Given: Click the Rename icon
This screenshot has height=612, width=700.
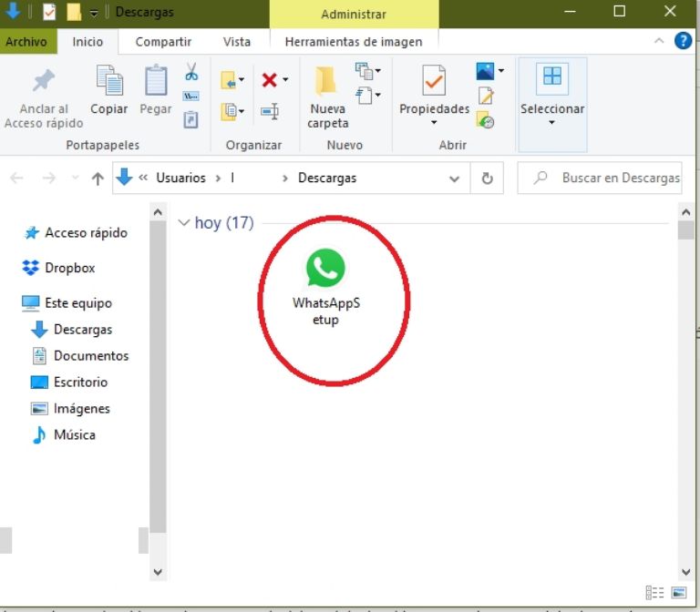Looking at the screenshot, I should tap(270, 111).
